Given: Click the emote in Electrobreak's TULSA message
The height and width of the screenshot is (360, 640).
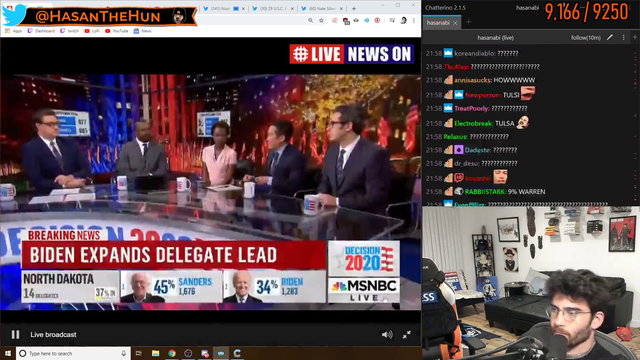Looking at the screenshot, I should tap(523, 122).
